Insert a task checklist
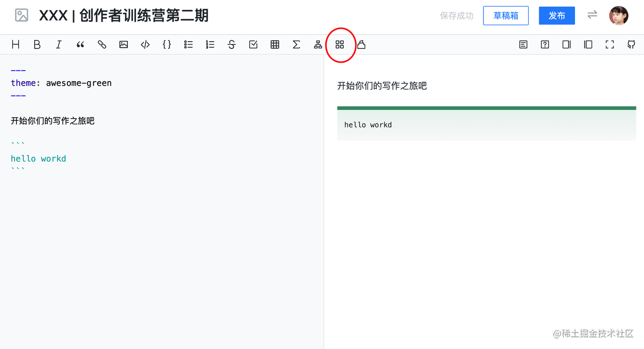644x349 pixels. click(x=254, y=45)
